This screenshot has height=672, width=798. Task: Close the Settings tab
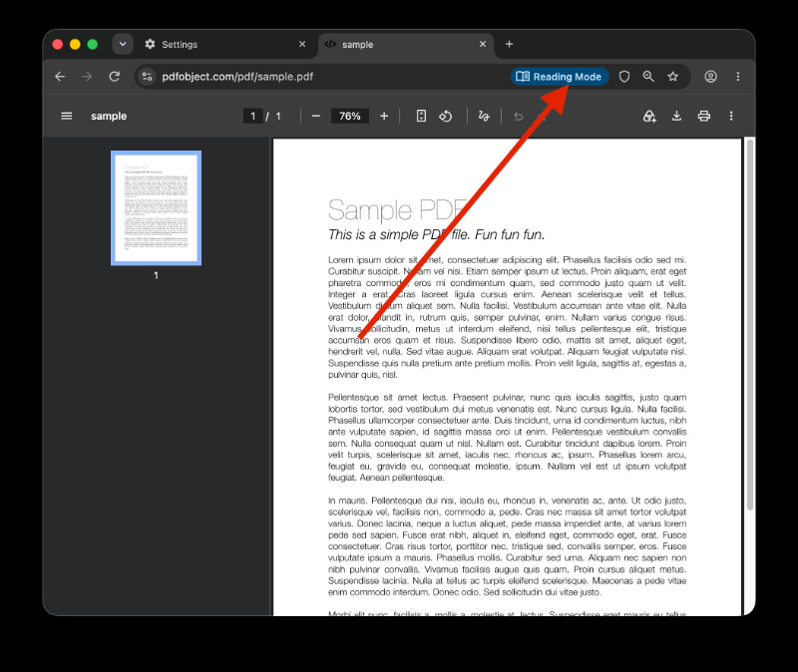coord(302,44)
